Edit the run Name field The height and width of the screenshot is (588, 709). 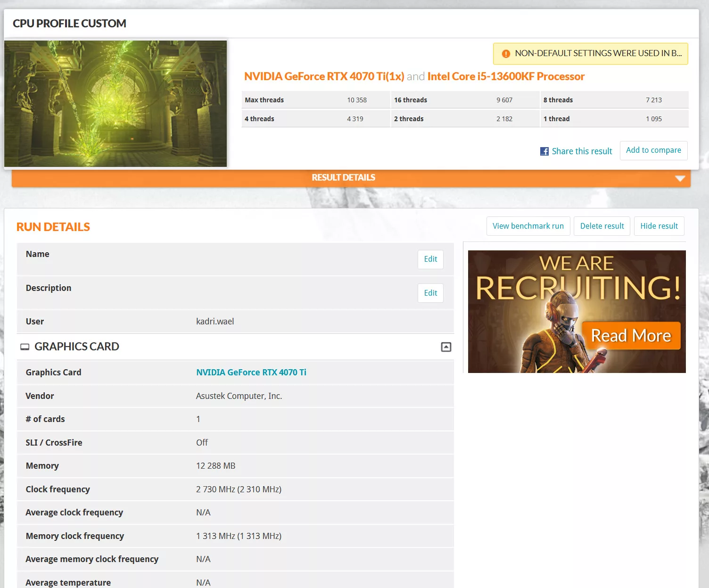point(430,259)
